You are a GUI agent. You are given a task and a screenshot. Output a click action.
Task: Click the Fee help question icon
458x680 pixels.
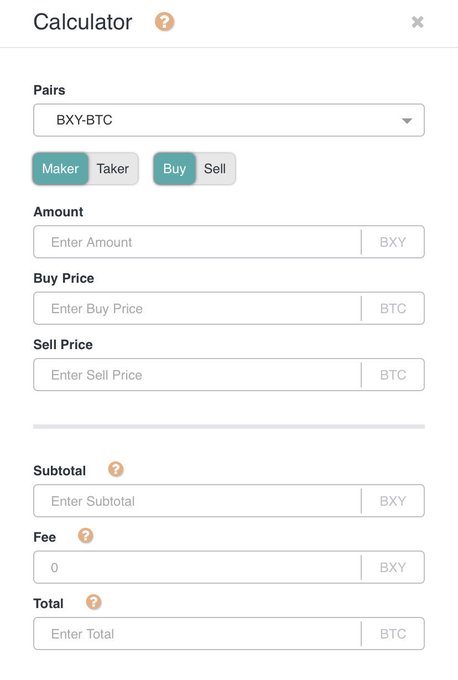pyautogui.click(x=85, y=536)
